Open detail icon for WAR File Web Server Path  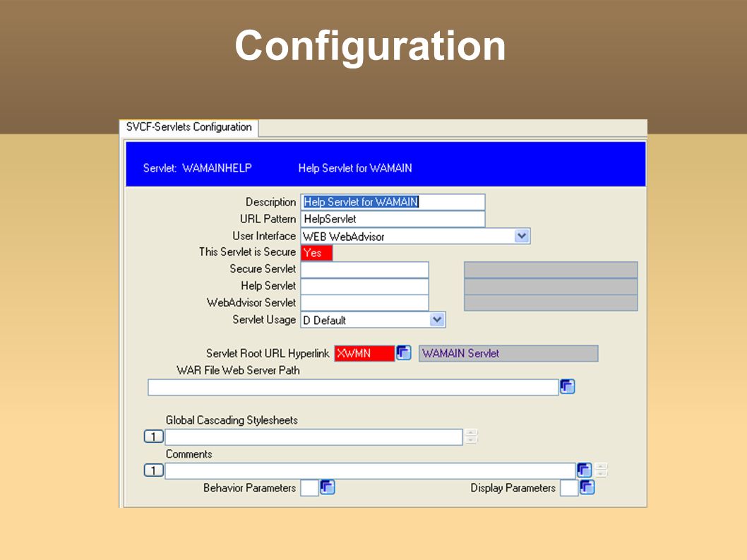568,386
